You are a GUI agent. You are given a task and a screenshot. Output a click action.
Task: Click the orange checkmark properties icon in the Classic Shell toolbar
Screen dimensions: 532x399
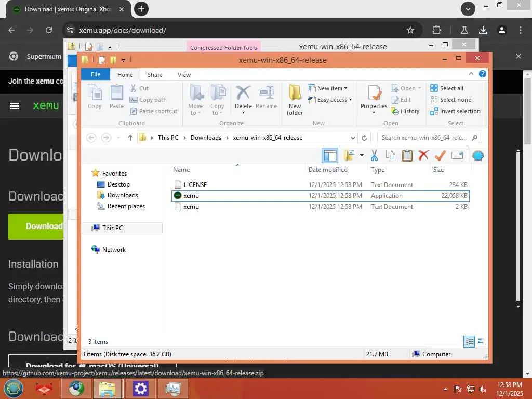[x=440, y=155]
